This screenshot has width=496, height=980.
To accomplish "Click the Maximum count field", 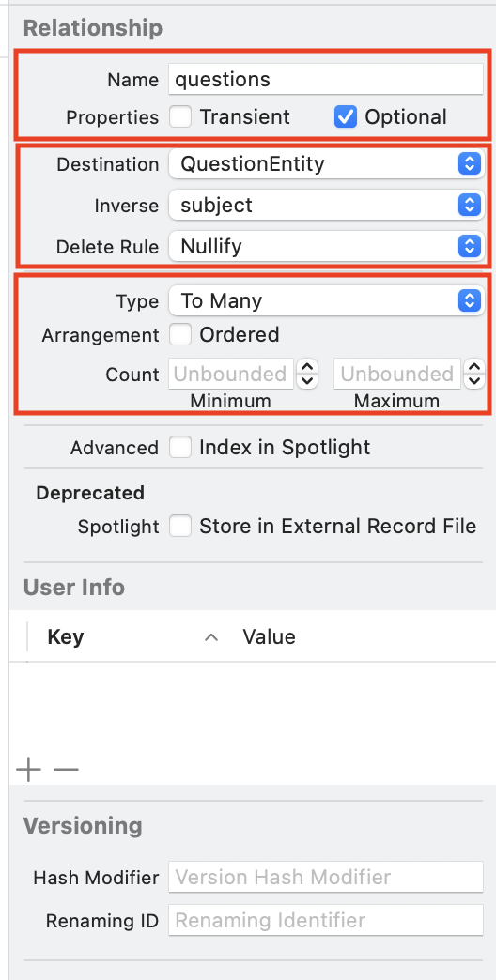I will point(397,374).
